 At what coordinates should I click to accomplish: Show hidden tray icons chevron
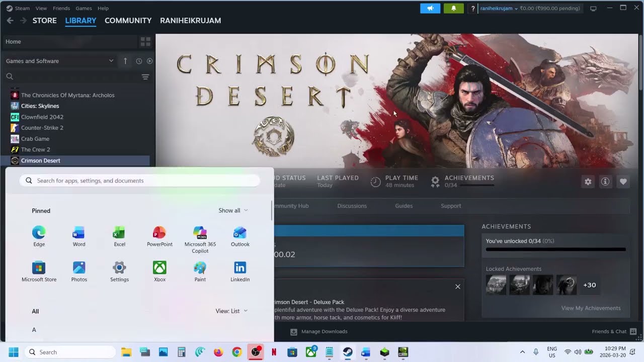[522, 352]
